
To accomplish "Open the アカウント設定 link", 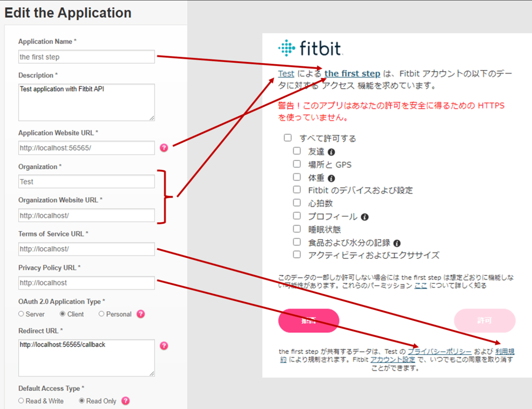I will (393, 360).
